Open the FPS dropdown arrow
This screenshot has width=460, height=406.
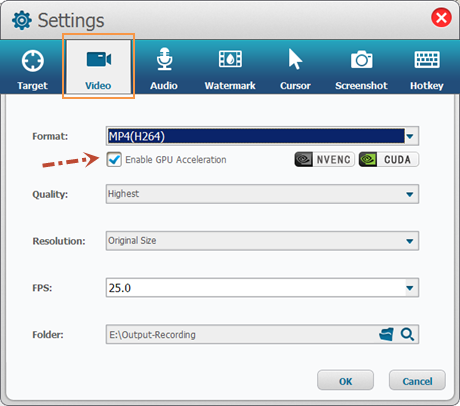410,288
